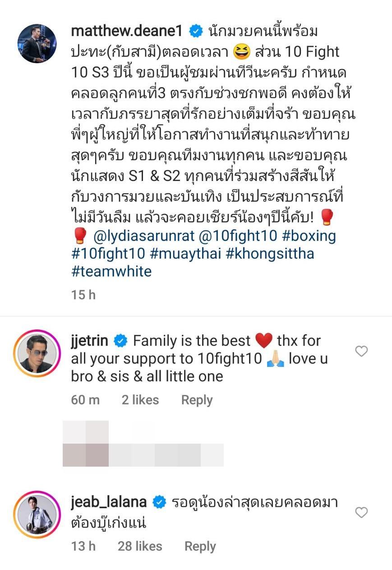View the 2 likes on jjetrin's comment
This screenshot has width=392, height=570.
pyautogui.click(x=140, y=400)
